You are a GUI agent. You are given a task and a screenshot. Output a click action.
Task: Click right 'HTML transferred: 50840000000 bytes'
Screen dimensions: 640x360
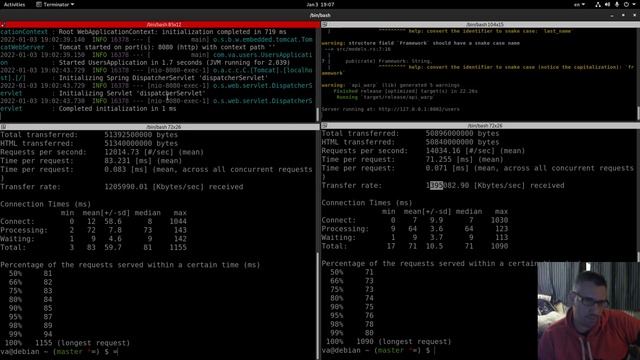click(410, 142)
